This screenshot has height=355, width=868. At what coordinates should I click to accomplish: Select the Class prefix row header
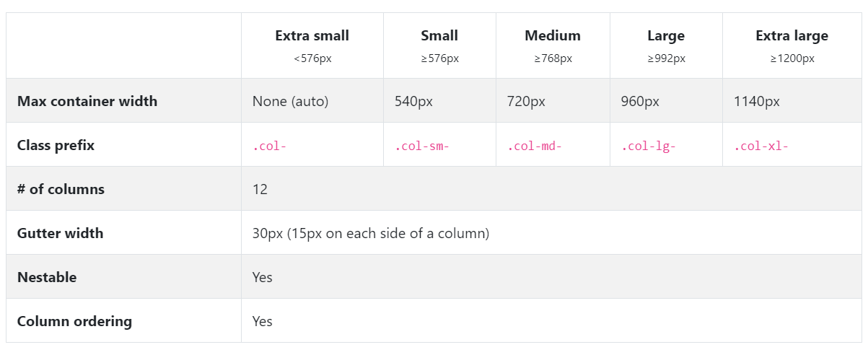pyautogui.click(x=56, y=145)
